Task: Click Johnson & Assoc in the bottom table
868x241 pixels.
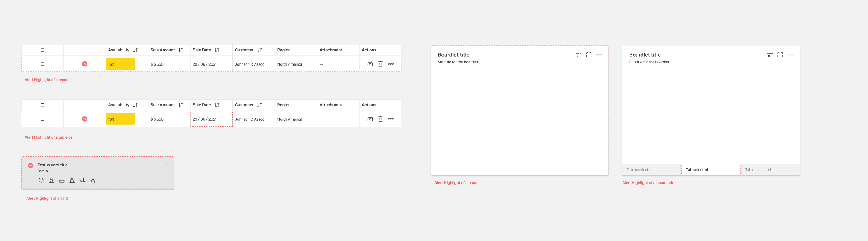Action: (250, 119)
